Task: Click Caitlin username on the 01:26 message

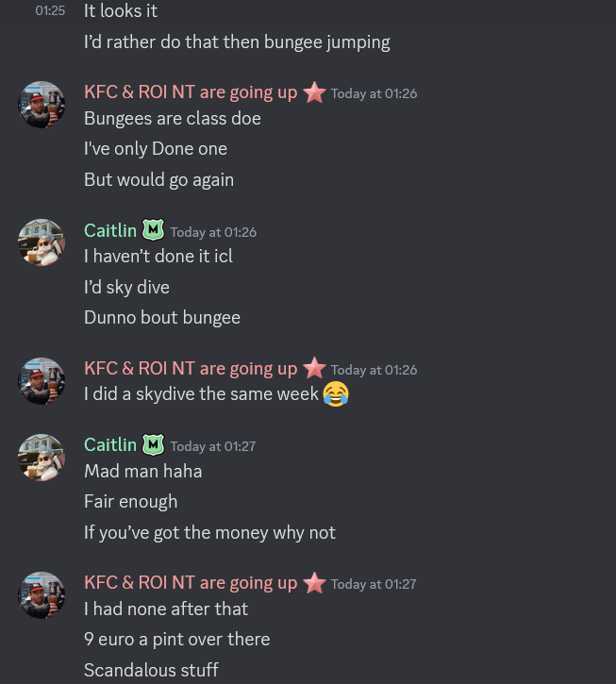Action: click(x=110, y=230)
